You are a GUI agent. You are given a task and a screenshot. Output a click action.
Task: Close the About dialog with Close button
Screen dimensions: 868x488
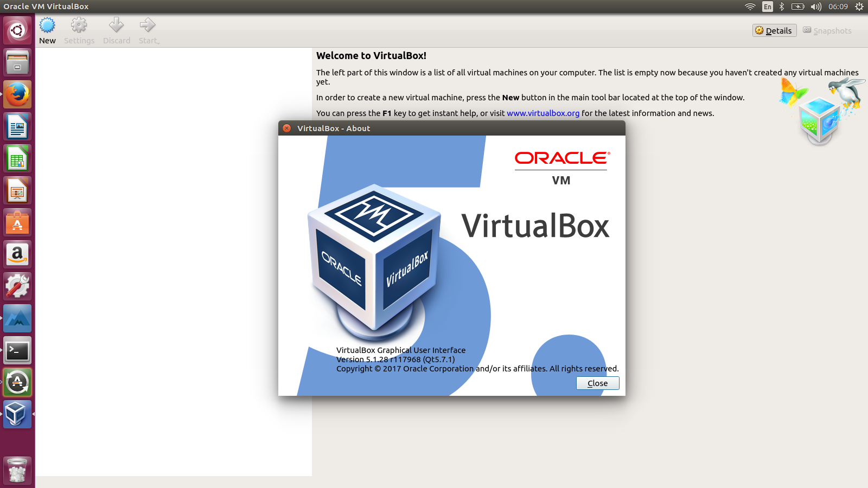597,383
